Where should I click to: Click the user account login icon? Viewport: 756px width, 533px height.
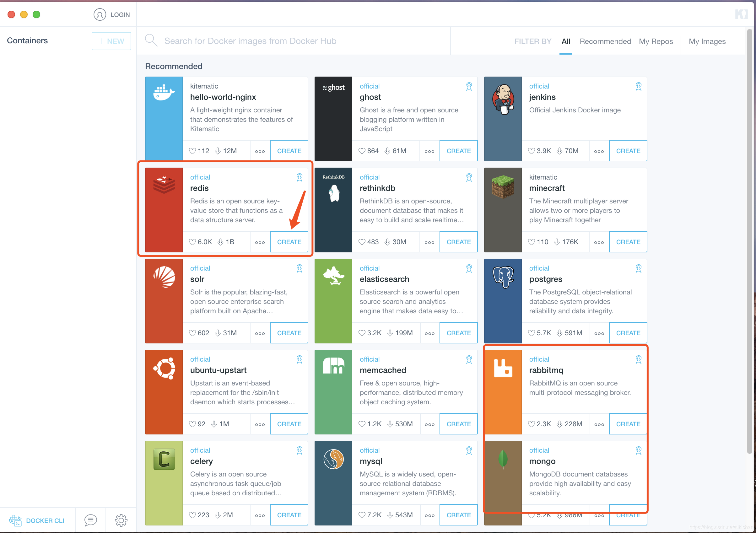(100, 14)
